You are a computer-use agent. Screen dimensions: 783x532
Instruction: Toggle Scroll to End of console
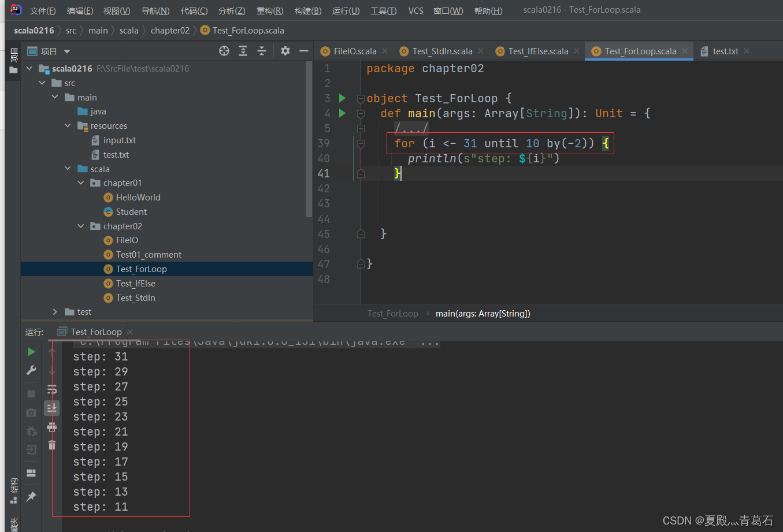point(52,408)
